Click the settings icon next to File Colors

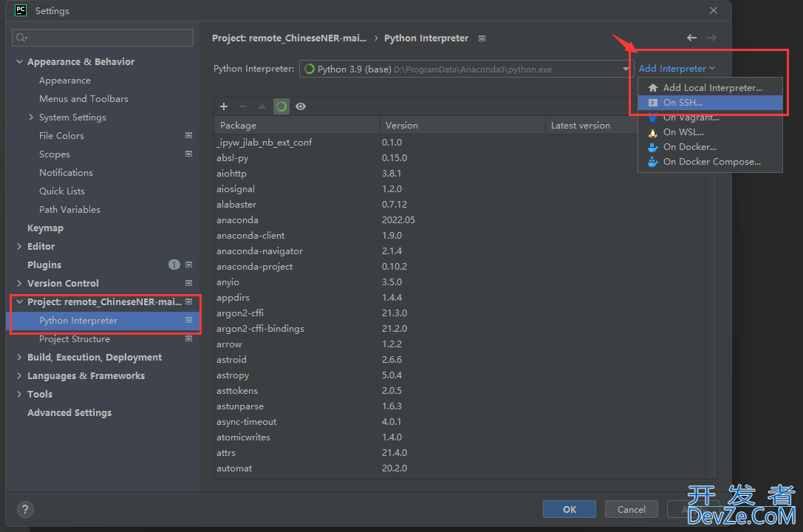click(188, 135)
